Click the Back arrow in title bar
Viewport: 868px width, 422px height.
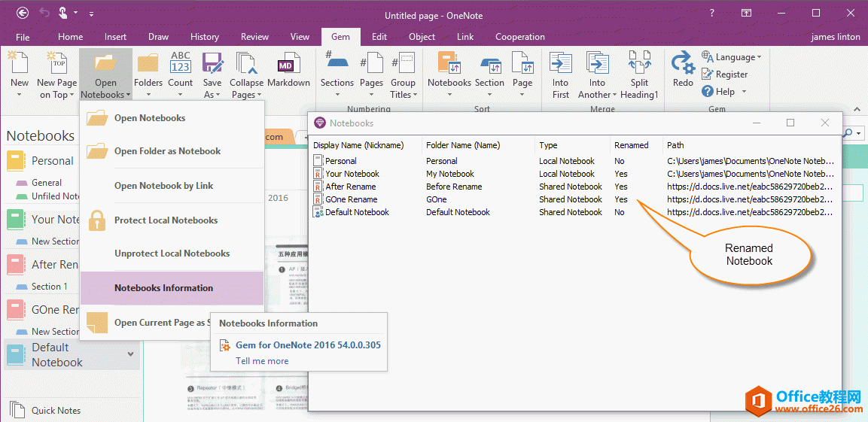coord(23,13)
